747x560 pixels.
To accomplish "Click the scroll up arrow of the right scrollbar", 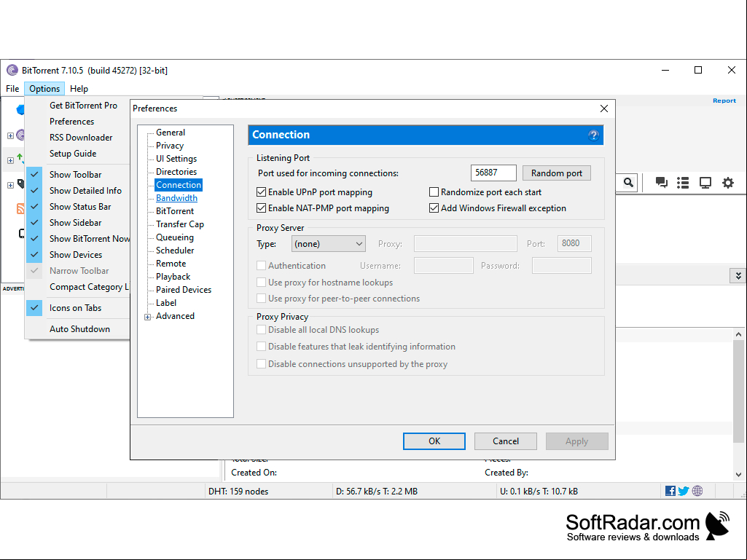I will [738, 334].
